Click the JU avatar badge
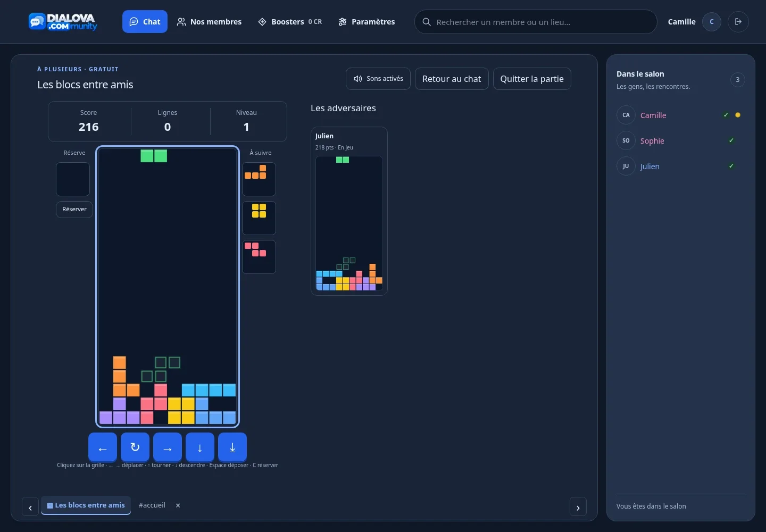This screenshot has height=532, width=766. (626, 167)
